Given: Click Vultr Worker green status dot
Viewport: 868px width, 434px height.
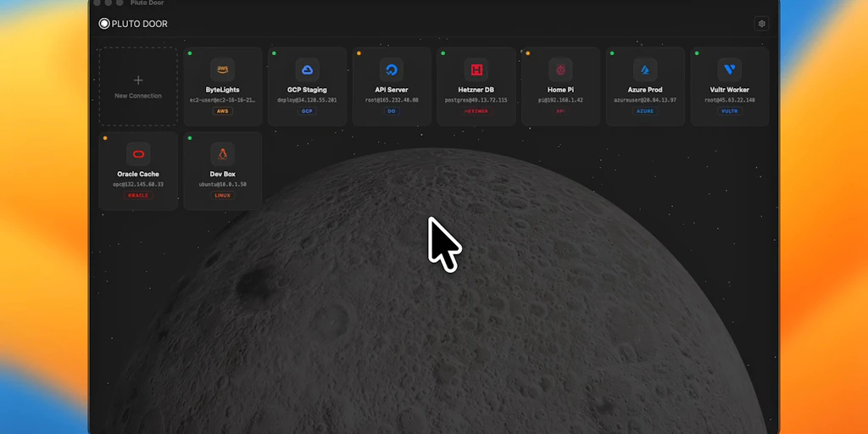Looking at the screenshot, I should [697, 53].
